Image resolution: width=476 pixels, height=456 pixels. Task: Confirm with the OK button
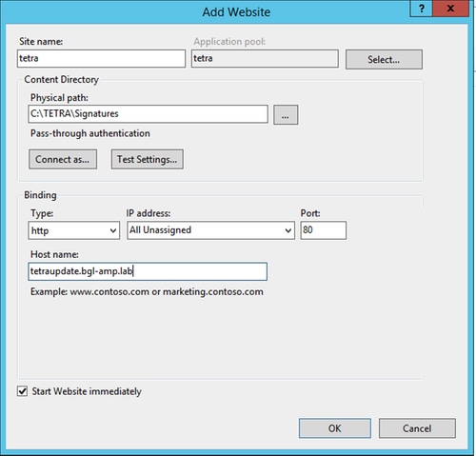(x=335, y=428)
